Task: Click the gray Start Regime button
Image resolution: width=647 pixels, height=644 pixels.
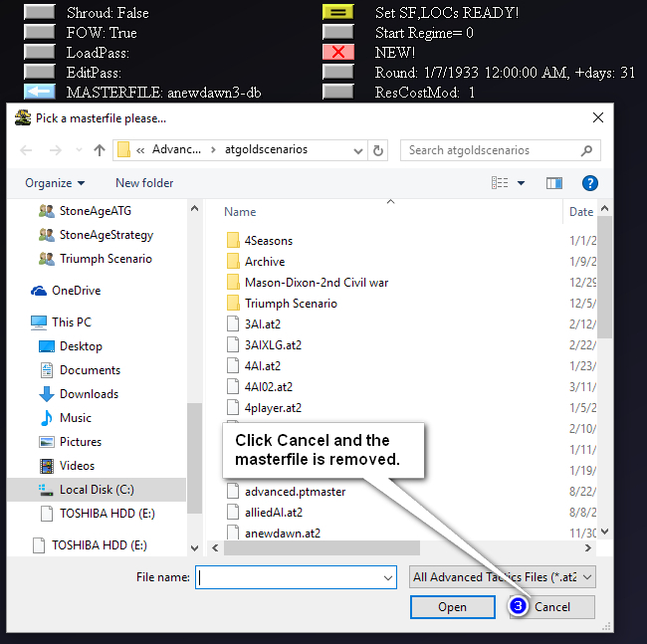Action: [337, 33]
